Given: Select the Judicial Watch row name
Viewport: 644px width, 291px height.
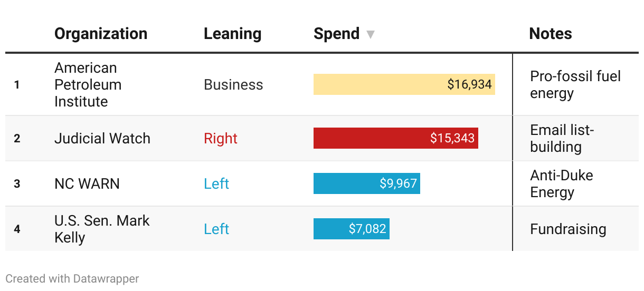Looking at the screenshot, I should click(102, 138).
